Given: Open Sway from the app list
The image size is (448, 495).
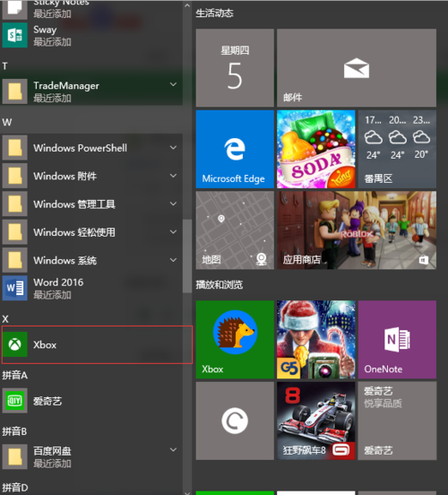Looking at the screenshot, I should tap(91, 35).
